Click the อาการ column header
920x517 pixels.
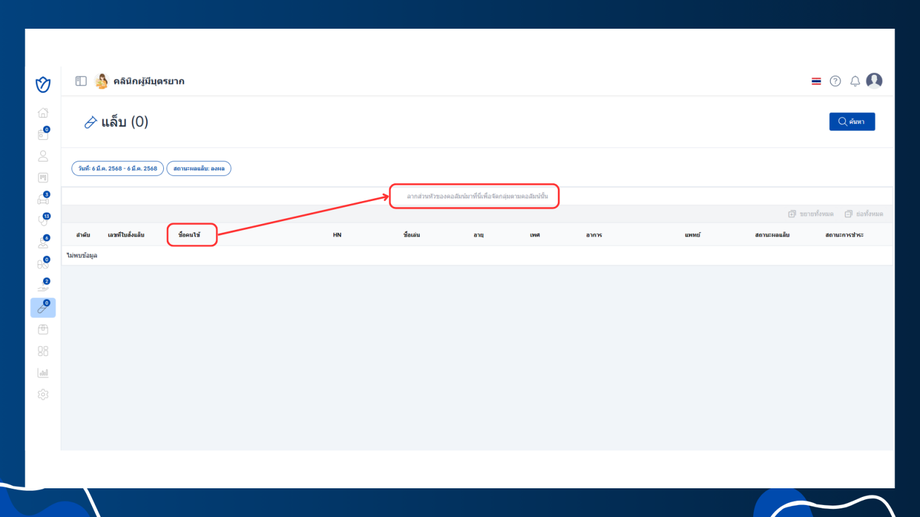tap(594, 235)
